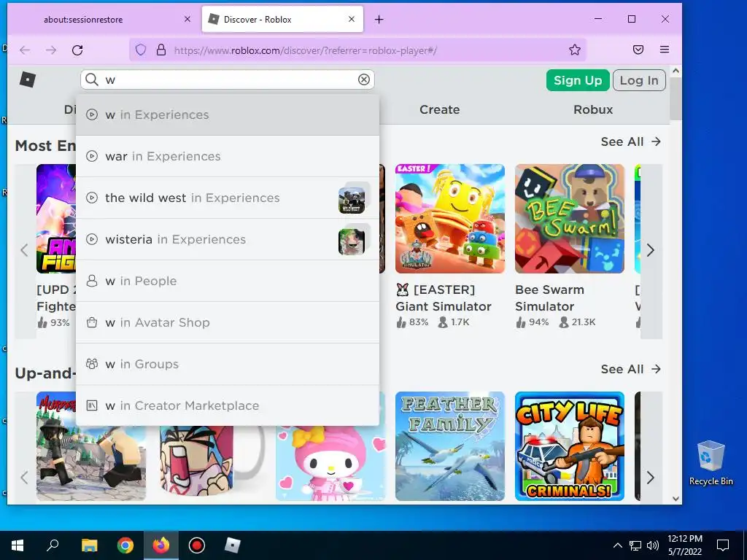Click the volume speaker tray icon
Viewport: 747px width, 560px height.
pos(653,545)
